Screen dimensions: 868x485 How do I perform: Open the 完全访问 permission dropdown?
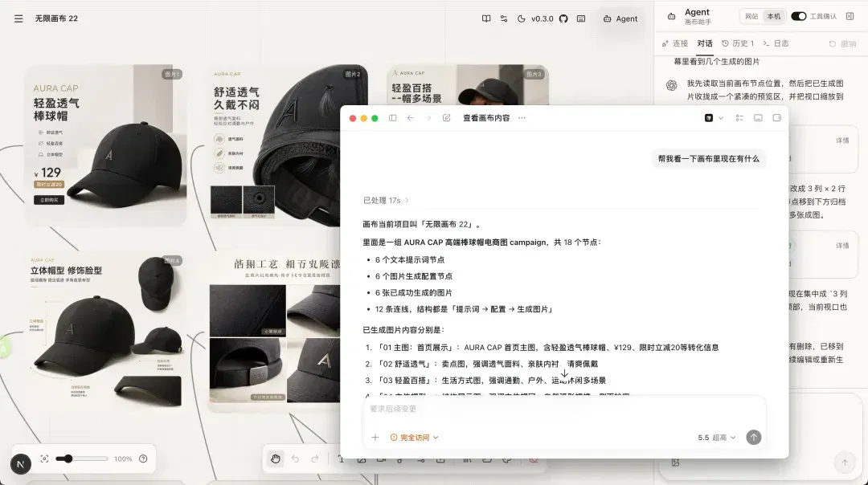(x=414, y=438)
